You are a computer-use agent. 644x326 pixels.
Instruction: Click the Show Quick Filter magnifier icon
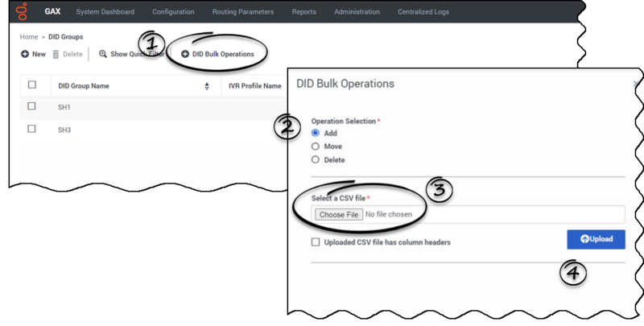[103, 54]
